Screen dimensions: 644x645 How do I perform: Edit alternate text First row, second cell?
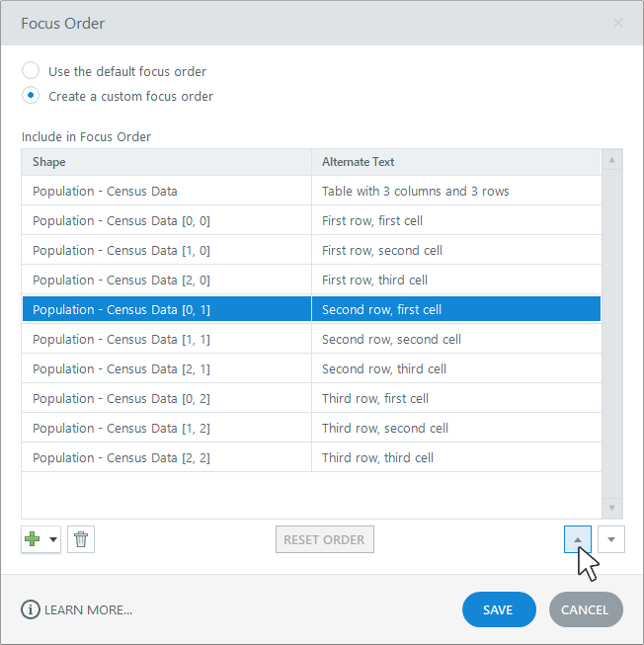pos(455,250)
